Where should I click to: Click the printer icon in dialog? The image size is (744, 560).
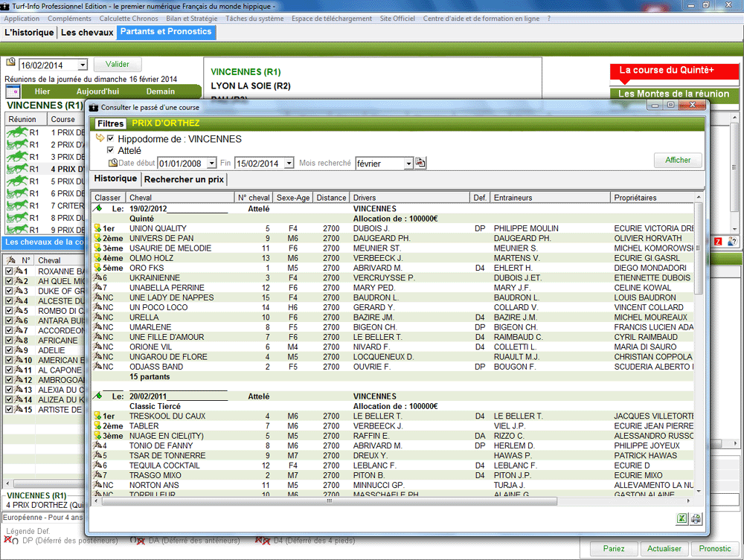click(x=696, y=519)
